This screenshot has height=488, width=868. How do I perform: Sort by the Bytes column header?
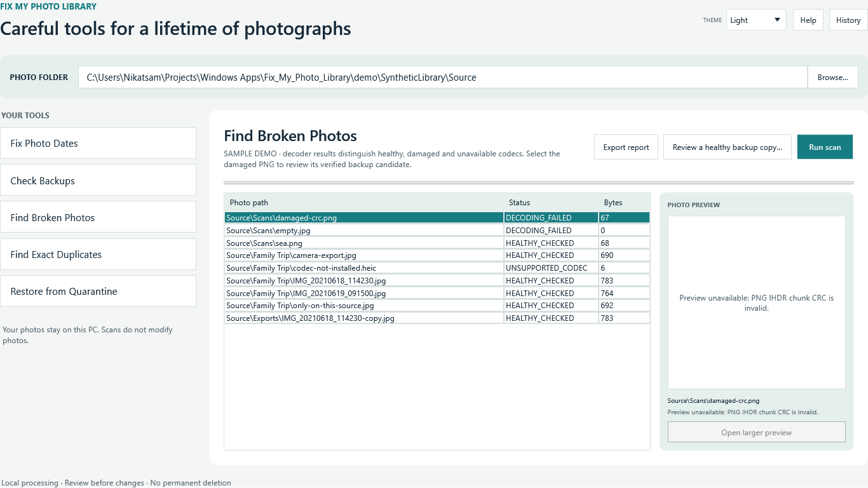point(624,203)
